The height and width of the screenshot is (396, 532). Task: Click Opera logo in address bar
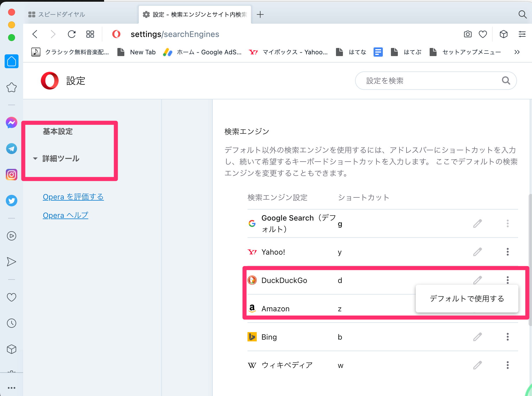(116, 34)
